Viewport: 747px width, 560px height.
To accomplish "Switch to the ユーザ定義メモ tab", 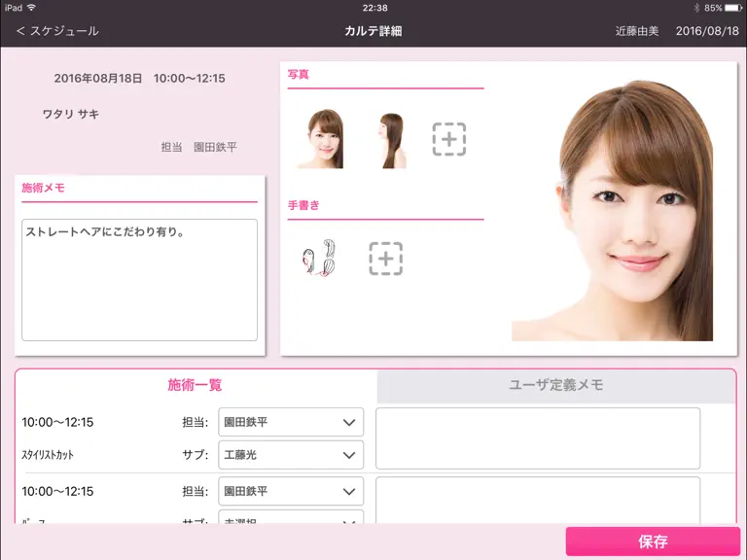I will click(556, 385).
